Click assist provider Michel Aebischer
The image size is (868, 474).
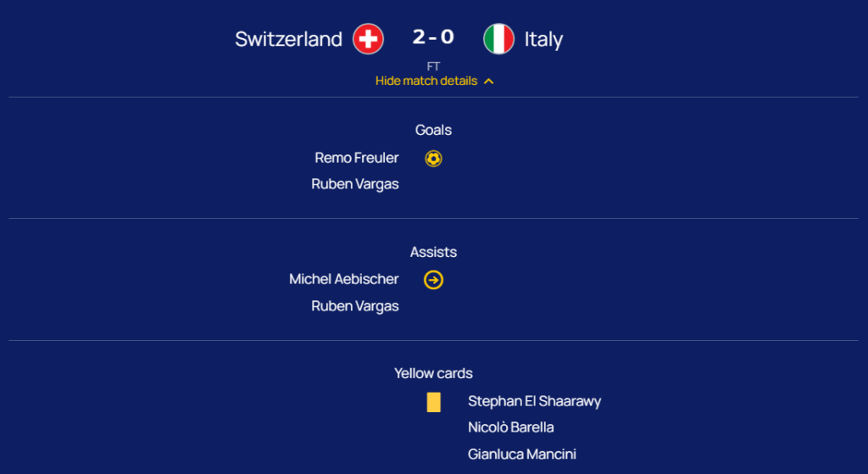(x=343, y=279)
